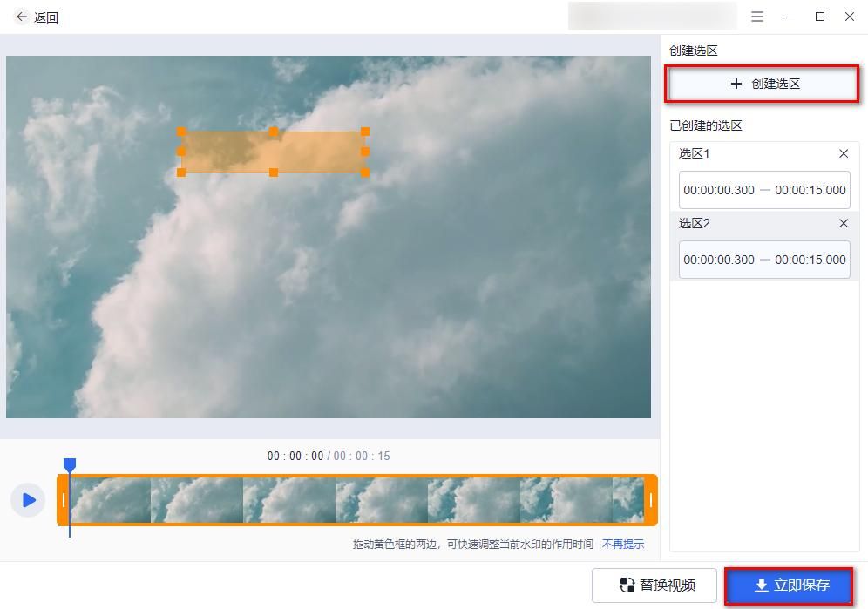Edit 选区1 end time 00:00:15.000
868x609 pixels.
tap(810, 190)
